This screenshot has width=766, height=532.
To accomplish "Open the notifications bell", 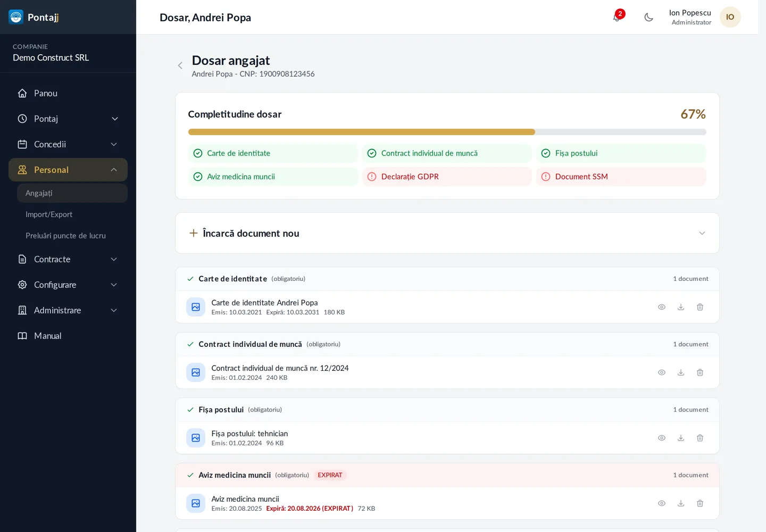I will click(x=617, y=17).
